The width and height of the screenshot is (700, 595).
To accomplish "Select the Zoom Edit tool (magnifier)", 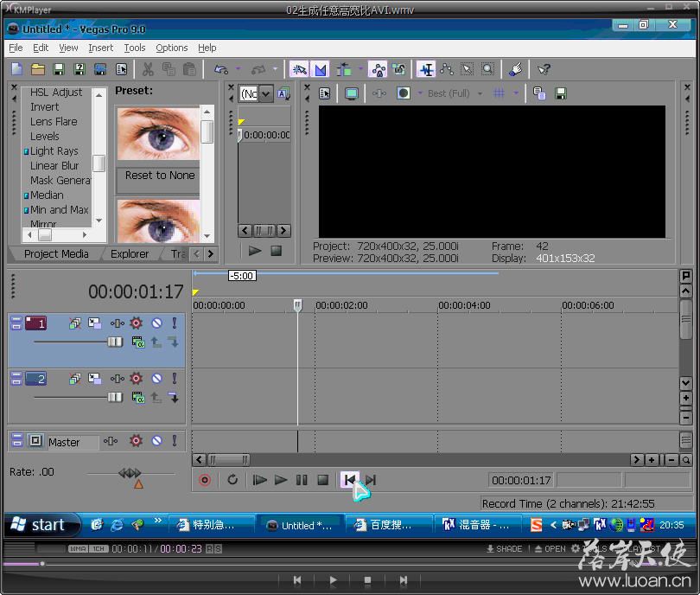I will pyautogui.click(x=488, y=69).
